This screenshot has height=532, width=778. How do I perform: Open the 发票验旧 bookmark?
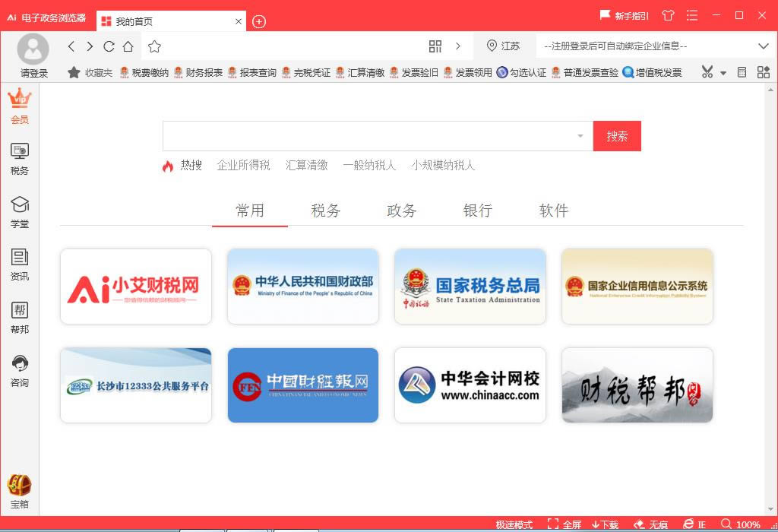coord(414,72)
